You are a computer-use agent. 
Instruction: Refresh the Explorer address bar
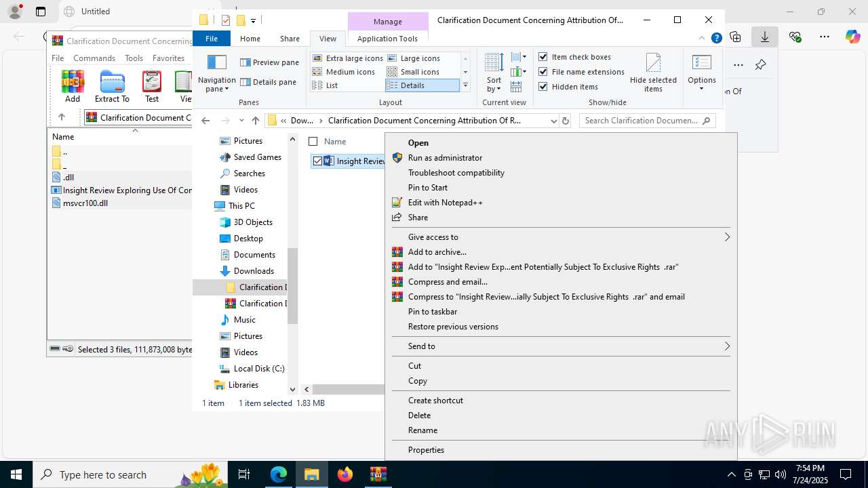[x=566, y=121]
